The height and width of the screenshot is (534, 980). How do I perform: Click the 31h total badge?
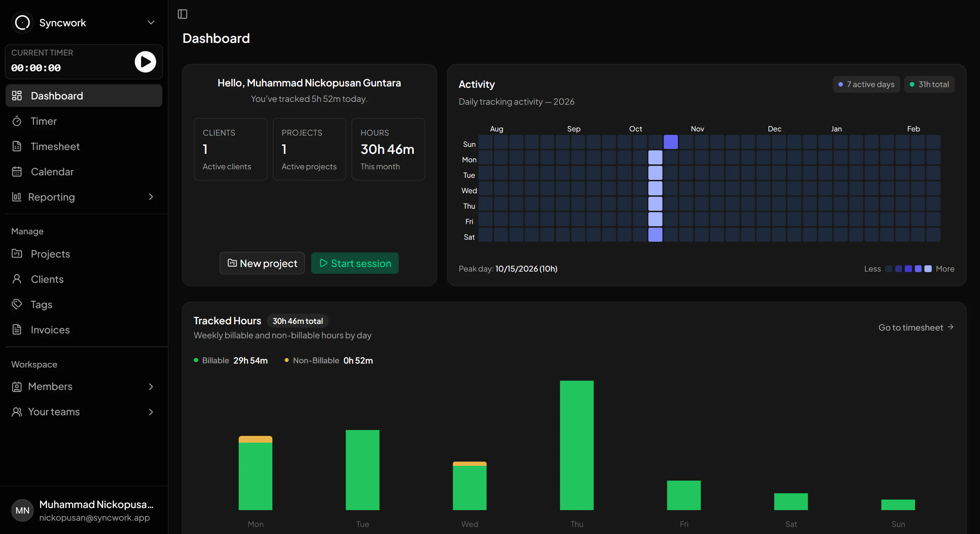click(929, 84)
